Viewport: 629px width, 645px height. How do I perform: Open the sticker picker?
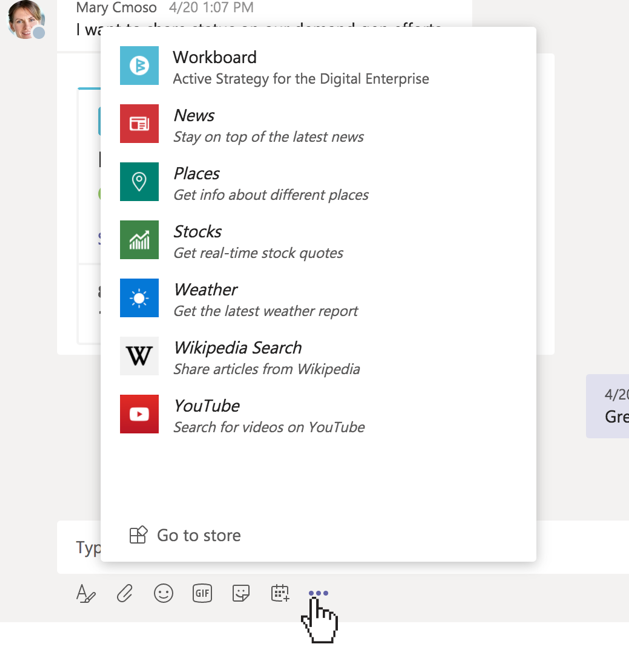tap(241, 594)
